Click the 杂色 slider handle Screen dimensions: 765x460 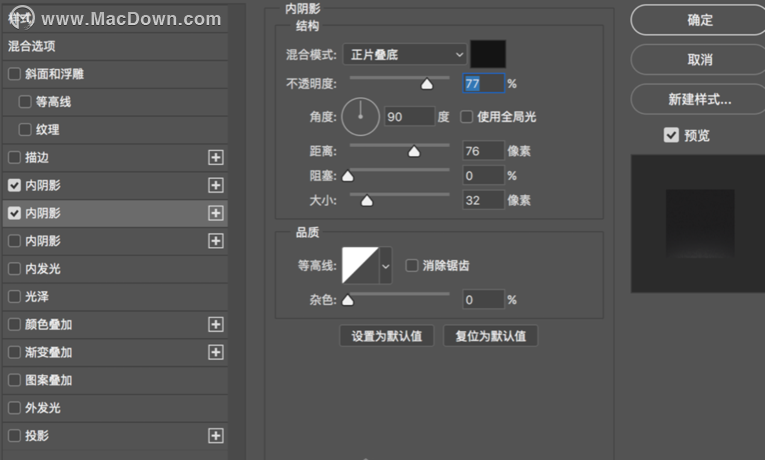pyautogui.click(x=348, y=300)
